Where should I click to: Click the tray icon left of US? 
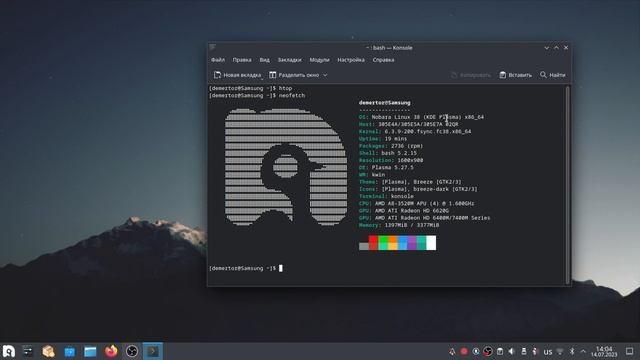pos(536,351)
